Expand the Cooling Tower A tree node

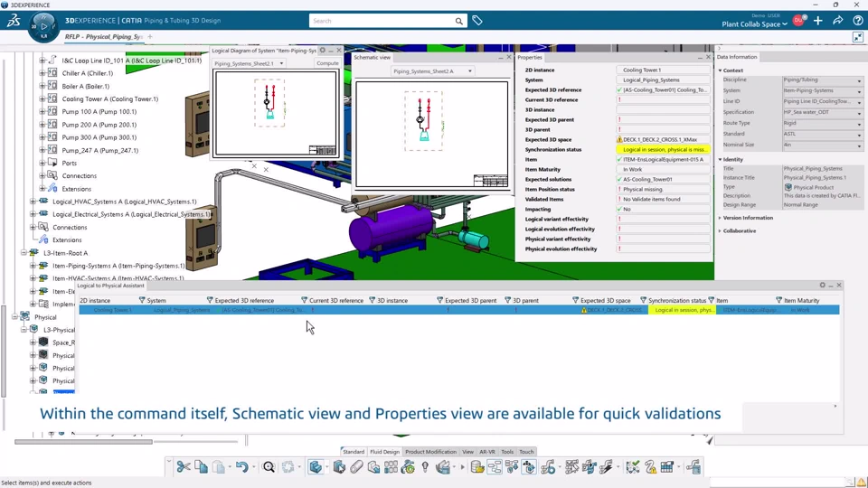point(42,99)
